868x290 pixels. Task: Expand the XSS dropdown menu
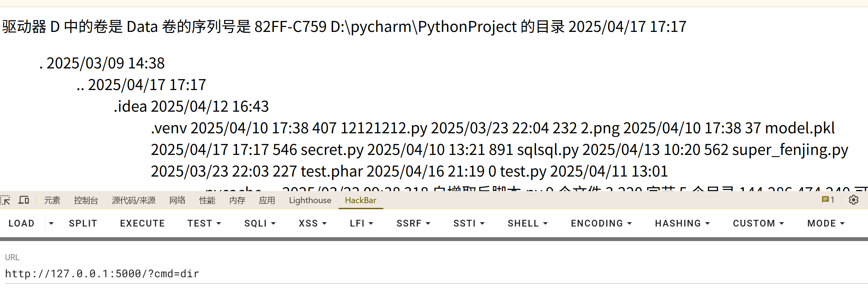click(x=313, y=223)
